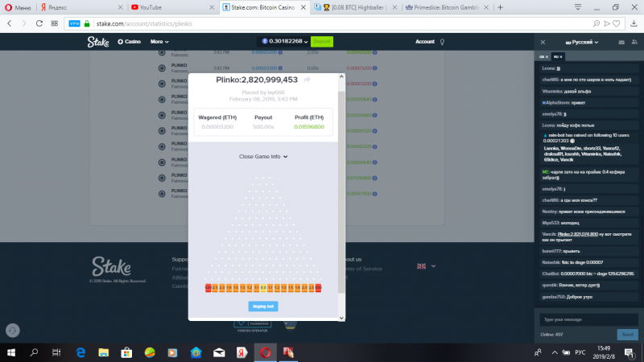The image size is (644, 362).
Task: Click the ETH coin icon beside profit 0.00000960
Action: pos(374,115)
